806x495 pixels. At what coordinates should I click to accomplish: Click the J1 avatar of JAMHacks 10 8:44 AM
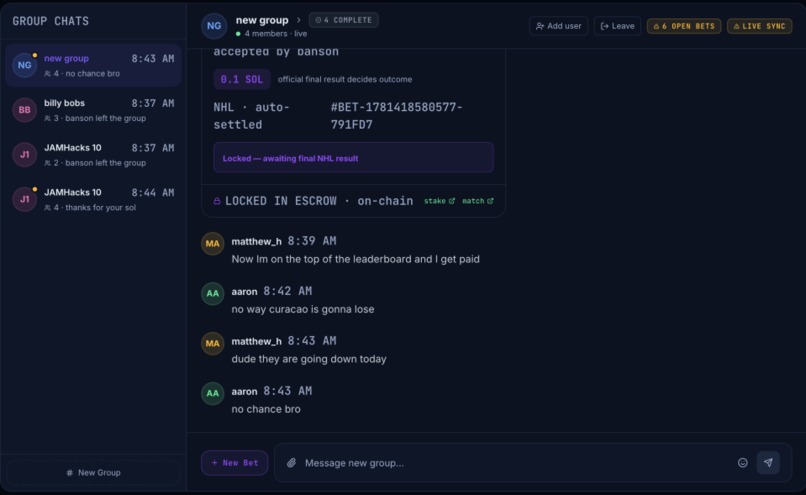click(24, 199)
